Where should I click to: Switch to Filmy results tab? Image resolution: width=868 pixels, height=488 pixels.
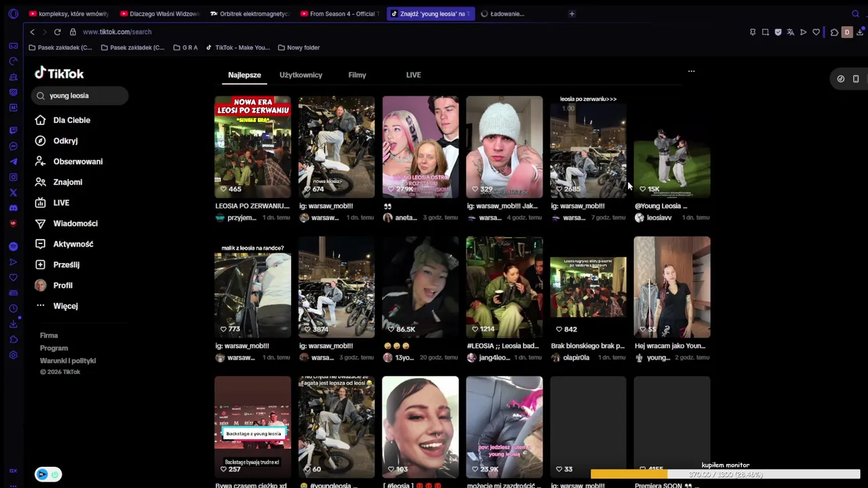(x=357, y=75)
